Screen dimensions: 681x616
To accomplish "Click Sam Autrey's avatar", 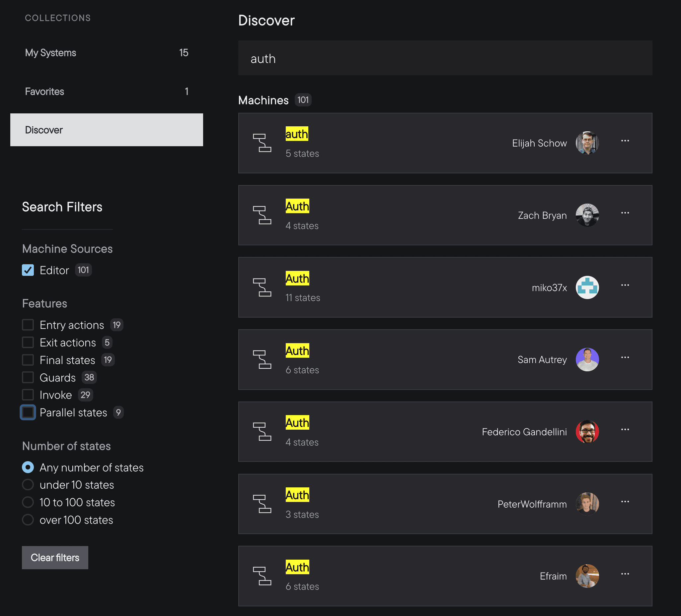I will tap(587, 360).
